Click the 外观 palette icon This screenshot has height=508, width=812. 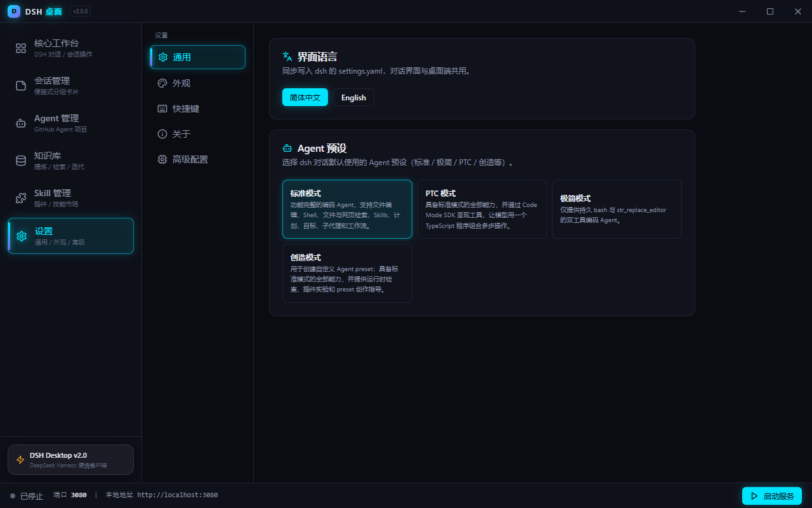click(x=162, y=83)
